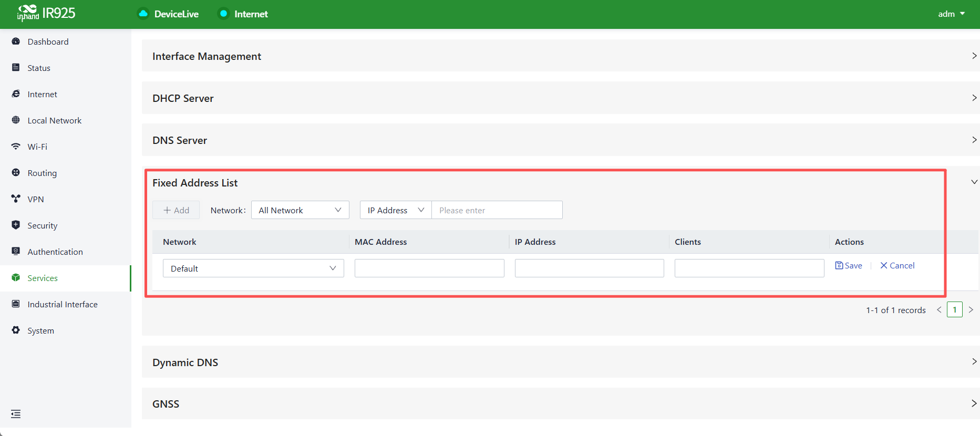The width and height of the screenshot is (980, 436).
Task: Collapse the sidebar menu
Action: point(16,414)
